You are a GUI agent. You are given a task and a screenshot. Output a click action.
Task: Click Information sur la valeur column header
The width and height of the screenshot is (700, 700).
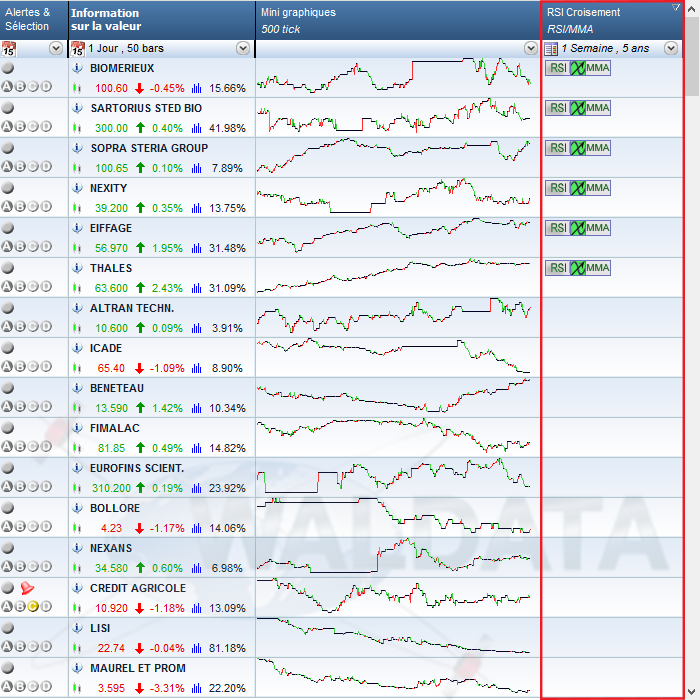point(162,20)
